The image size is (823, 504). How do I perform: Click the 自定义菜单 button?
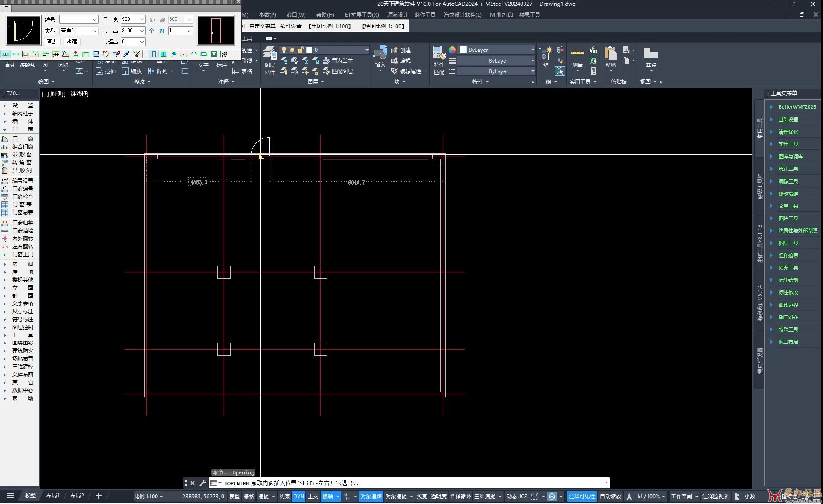coord(263,26)
